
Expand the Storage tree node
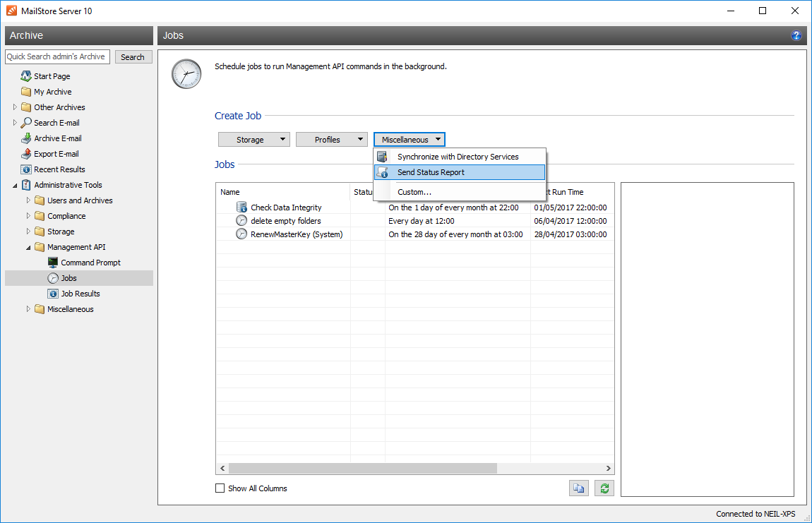pyautogui.click(x=28, y=232)
